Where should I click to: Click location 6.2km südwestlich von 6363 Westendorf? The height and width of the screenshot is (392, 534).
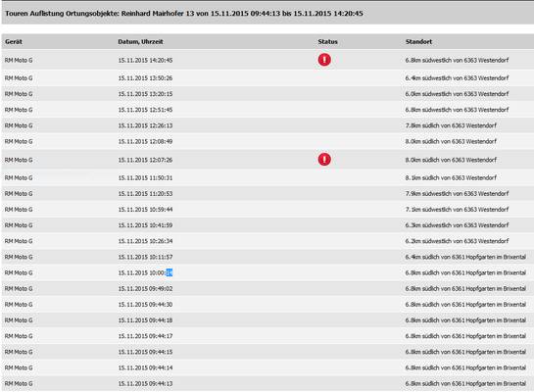pyautogui.click(x=457, y=241)
